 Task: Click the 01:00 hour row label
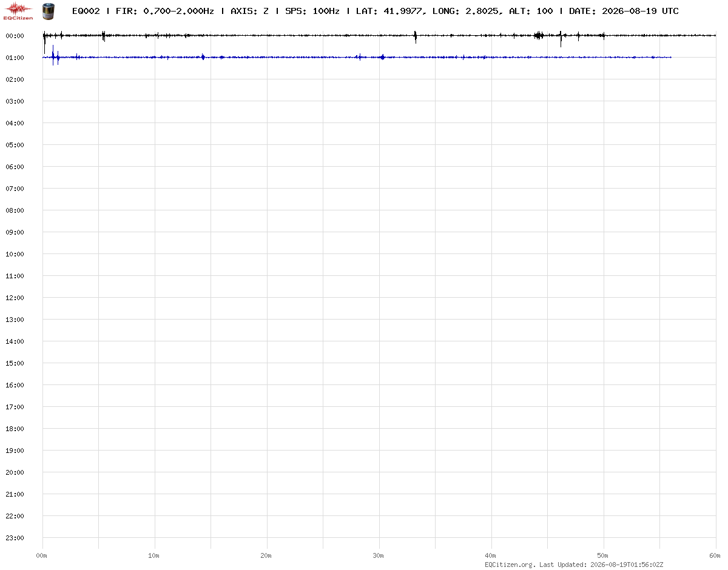[14, 58]
